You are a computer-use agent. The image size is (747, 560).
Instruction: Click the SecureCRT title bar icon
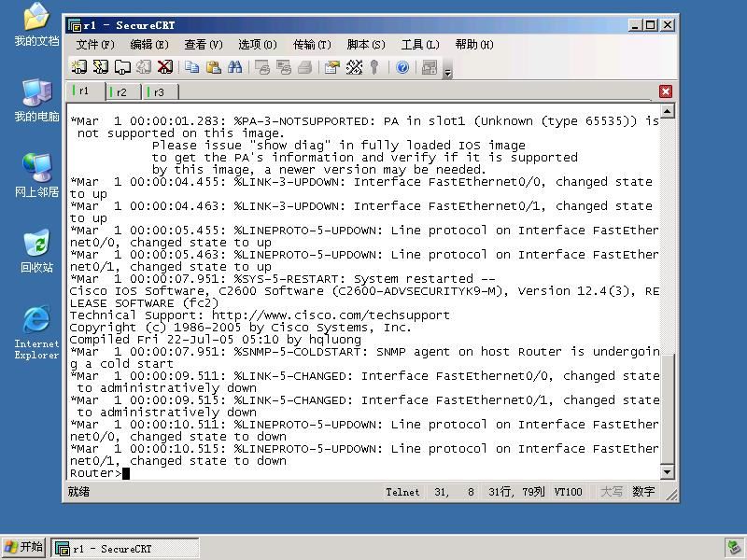point(75,25)
